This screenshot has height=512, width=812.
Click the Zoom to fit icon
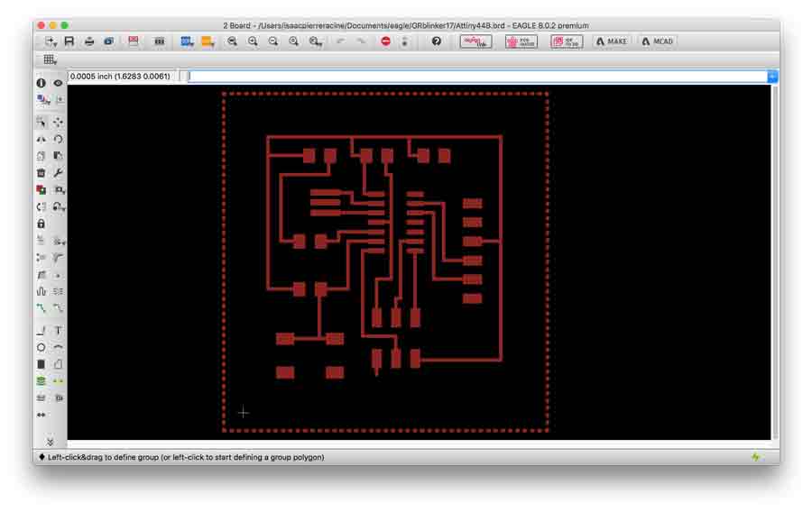232,41
